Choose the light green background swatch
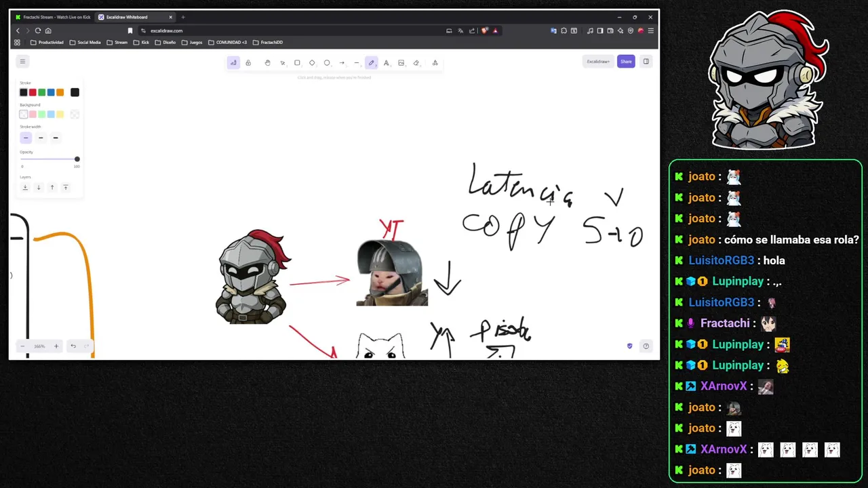The image size is (868, 488). pyautogui.click(x=42, y=115)
